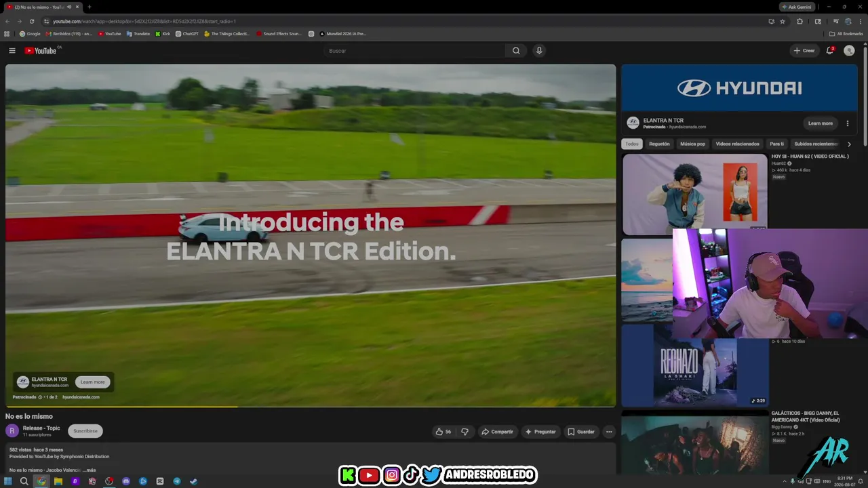868x488 pixels.
Task: Open Telegram from the taskbar
Action: (177, 481)
